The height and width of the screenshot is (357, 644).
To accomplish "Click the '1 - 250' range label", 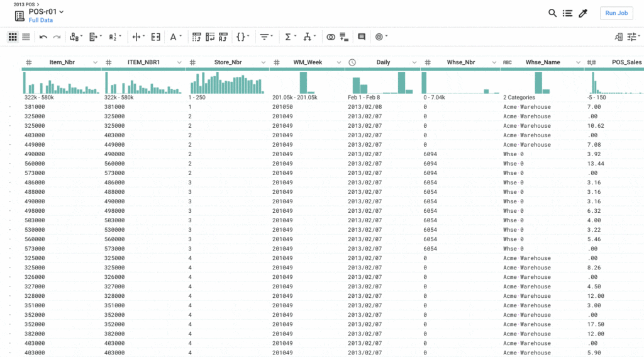I will tap(197, 98).
